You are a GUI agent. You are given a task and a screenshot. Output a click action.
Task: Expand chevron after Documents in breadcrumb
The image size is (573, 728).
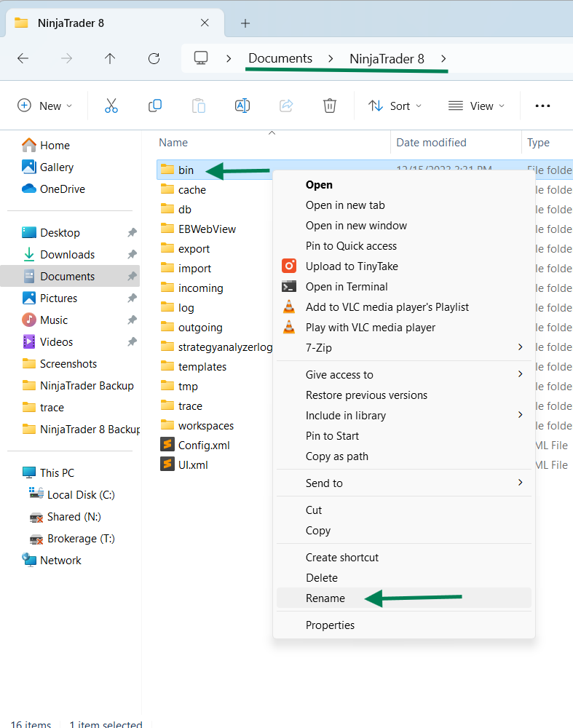point(331,58)
